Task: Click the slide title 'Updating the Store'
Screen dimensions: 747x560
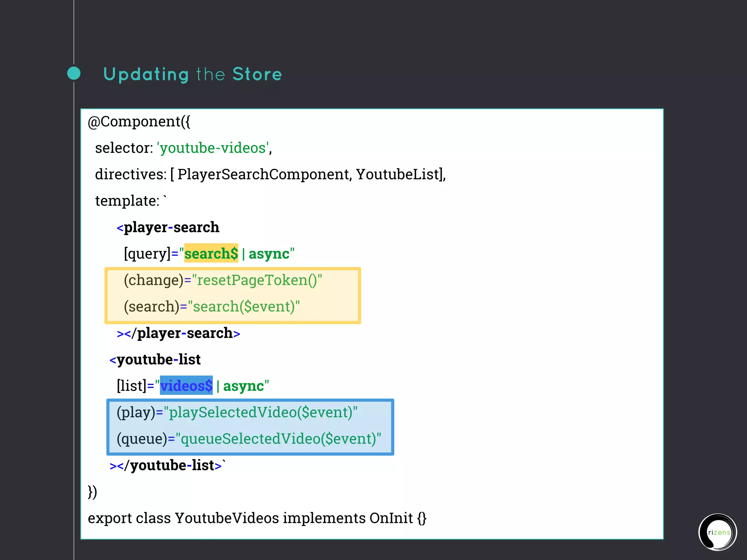Action: pos(193,75)
